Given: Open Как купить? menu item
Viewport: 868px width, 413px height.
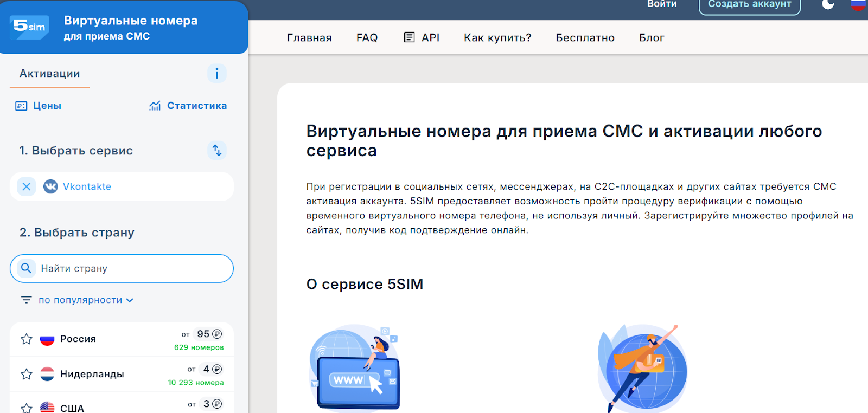Looking at the screenshot, I should click(x=497, y=38).
